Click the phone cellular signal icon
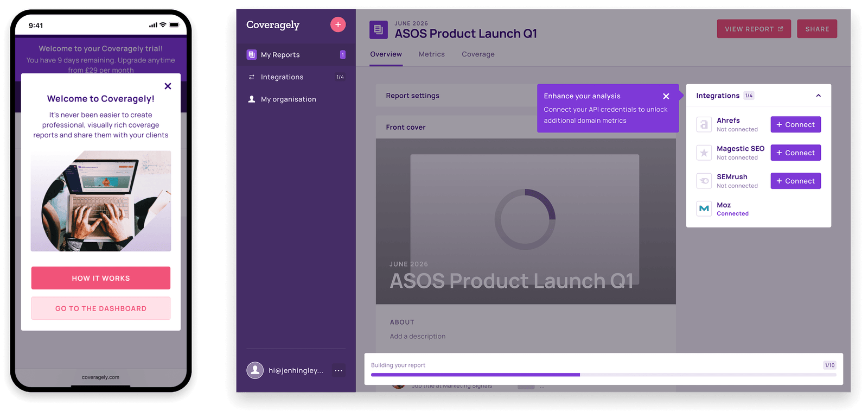This screenshot has width=868, height=417. point(153,25)
